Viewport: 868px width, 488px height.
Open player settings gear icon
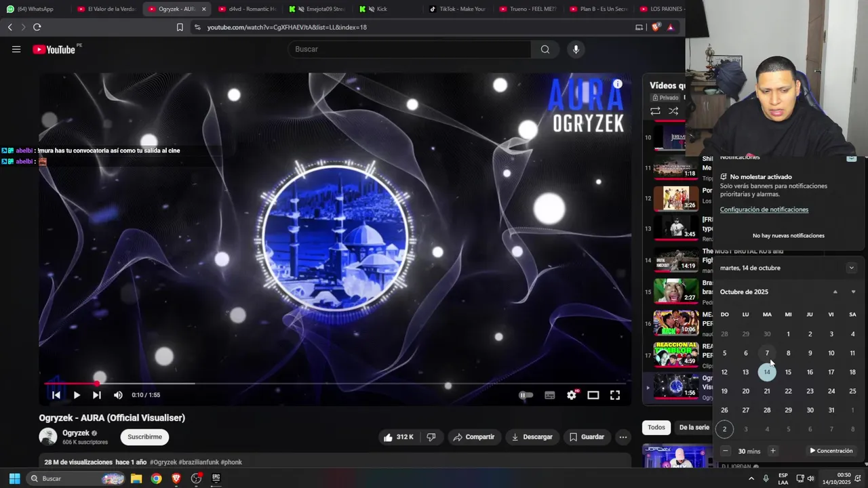pyautogui.click(x=572, y=395)
